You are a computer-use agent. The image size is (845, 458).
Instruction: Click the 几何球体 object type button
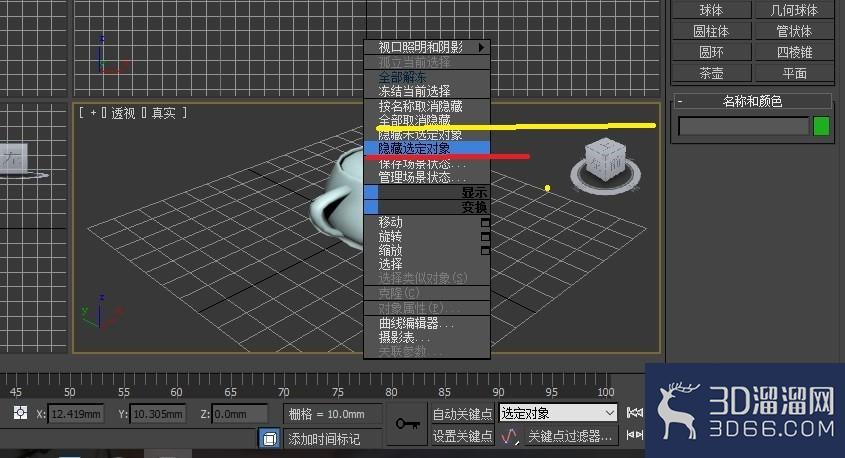(794, 10)
